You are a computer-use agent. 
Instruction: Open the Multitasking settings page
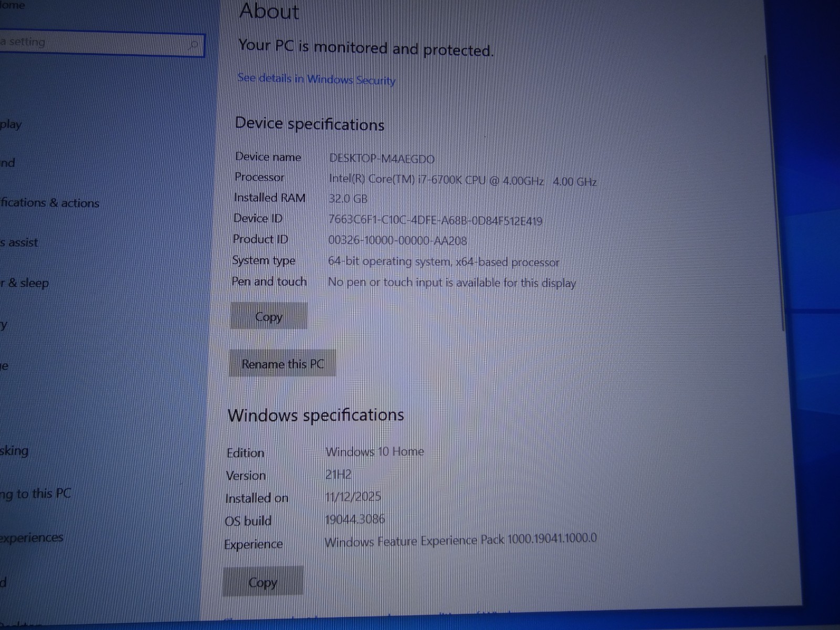coord(14,451)
